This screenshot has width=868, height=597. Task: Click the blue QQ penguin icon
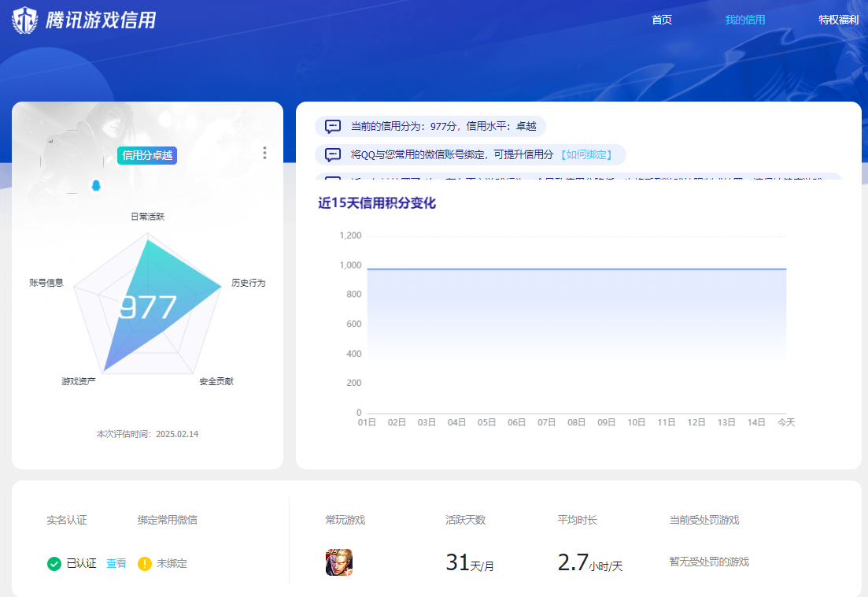pos(96,186)
